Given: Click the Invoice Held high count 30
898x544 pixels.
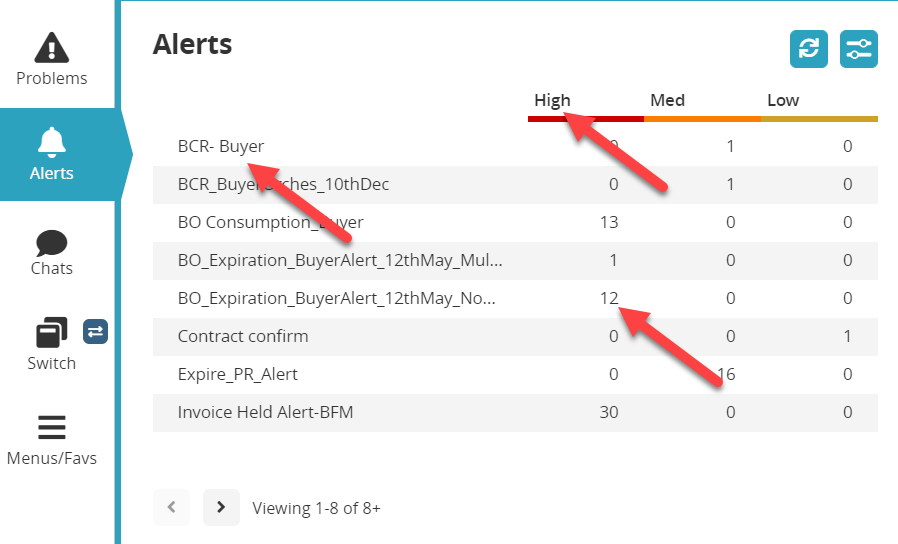Looking at the screenshot, I should (607, 412).
